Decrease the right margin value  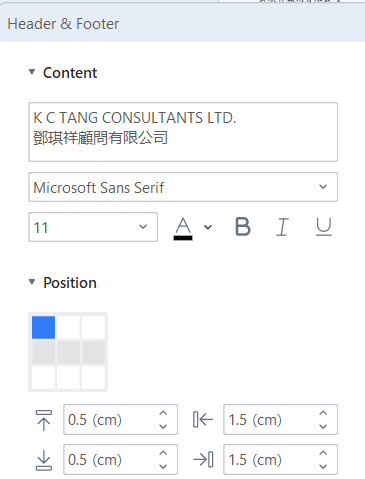(x=323, y=466)
